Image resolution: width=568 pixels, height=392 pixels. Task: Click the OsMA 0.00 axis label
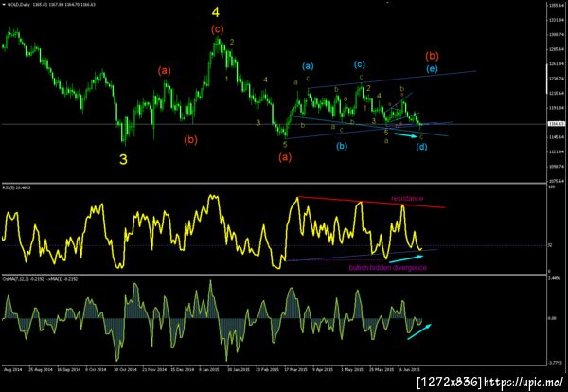pyautogui.click(x=551, y=318)
